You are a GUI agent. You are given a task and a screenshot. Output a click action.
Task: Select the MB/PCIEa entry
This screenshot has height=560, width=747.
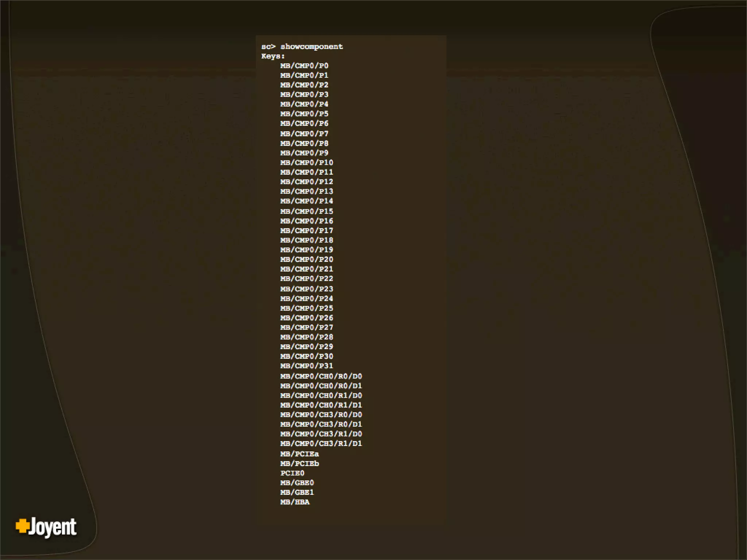[299, 454]
